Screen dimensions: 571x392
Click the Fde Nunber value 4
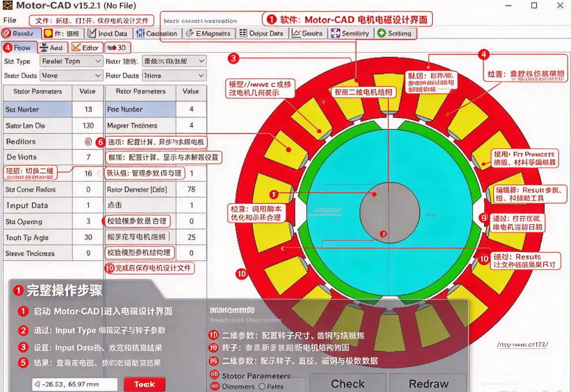pyautogui.click(x=192, y=109)
